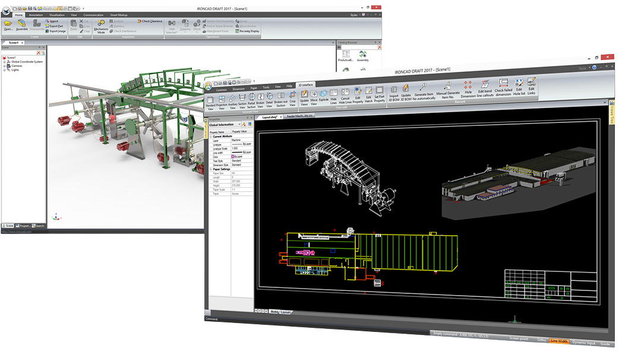
Task: Select Section View tool
Action: click(242, 102)
